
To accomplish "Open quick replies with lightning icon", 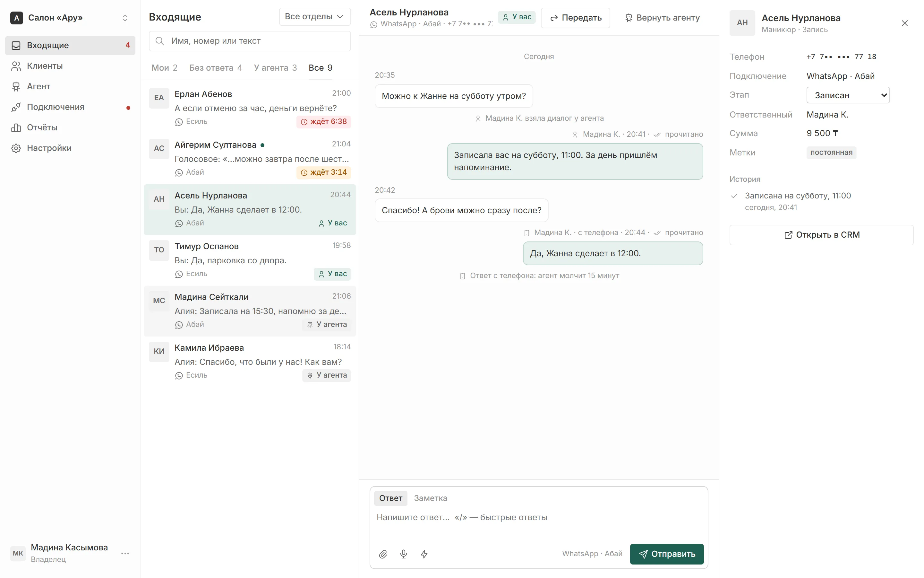I will click(424, 554).
